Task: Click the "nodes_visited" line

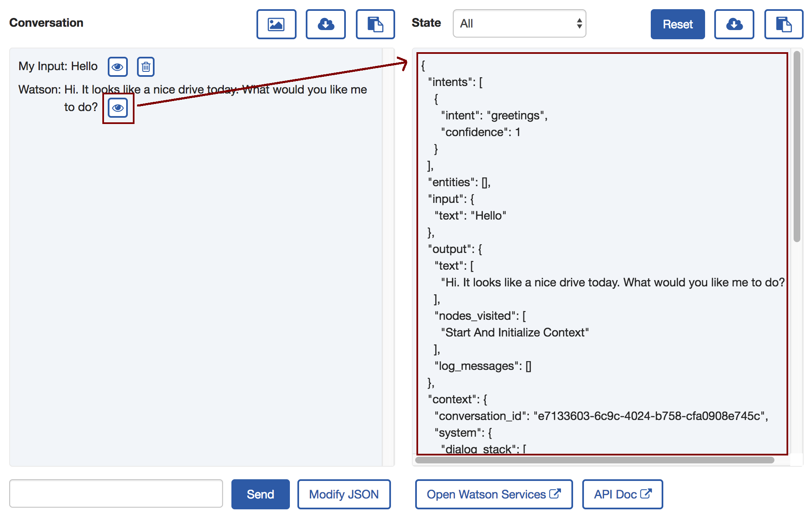Action: tap(480, 316)
